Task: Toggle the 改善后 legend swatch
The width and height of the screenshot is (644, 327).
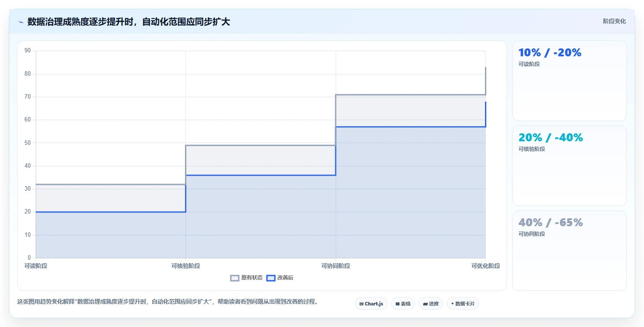Action: (271, 278)
